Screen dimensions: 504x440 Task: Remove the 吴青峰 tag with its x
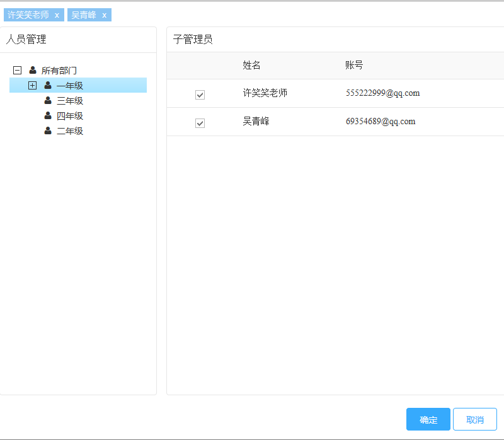click(x=104, y=15)
